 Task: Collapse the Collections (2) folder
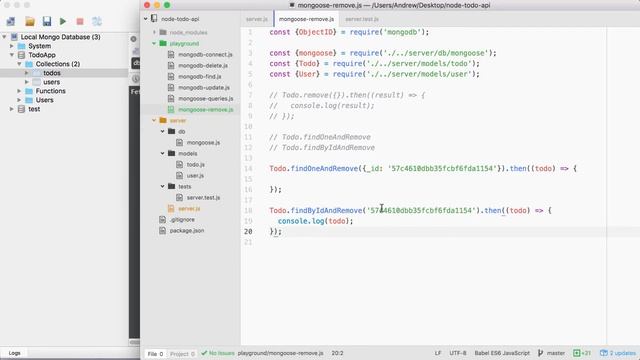(x=19, y=64)
